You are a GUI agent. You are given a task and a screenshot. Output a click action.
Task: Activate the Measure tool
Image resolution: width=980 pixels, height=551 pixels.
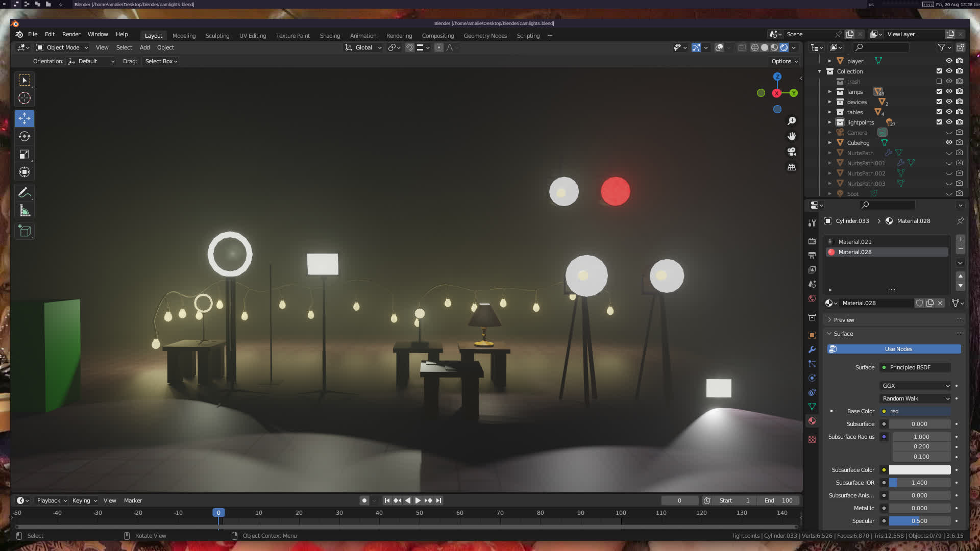24,211
